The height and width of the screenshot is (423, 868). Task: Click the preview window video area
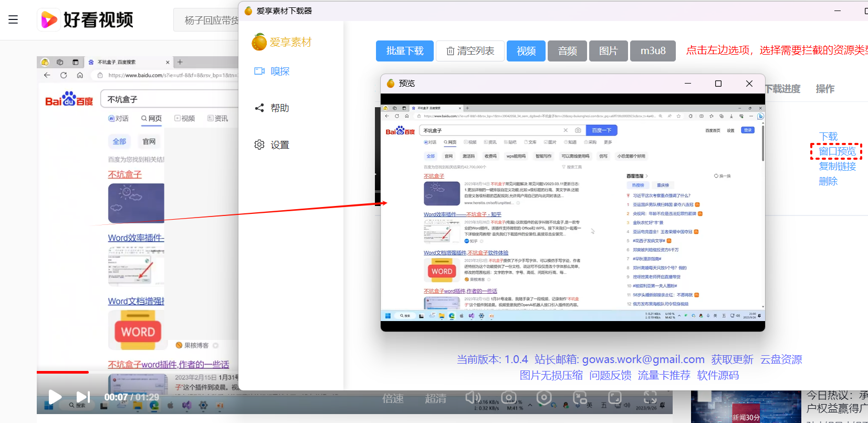tap(572, 212)
